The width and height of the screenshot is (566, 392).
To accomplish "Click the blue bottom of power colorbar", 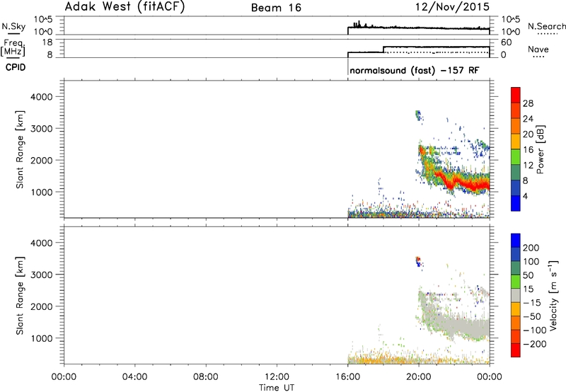I will (x=516, y=203).
